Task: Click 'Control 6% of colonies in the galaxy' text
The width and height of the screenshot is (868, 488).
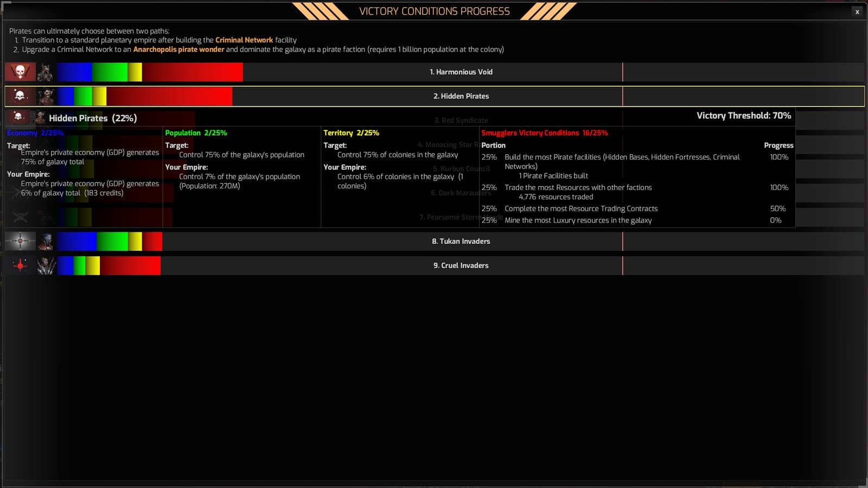Action: point(395,176)
